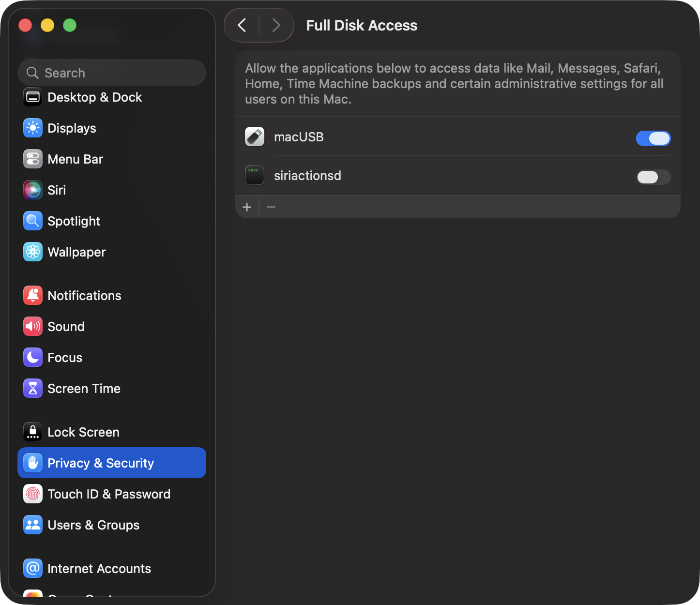Click the Wallpaper flower icon
Screen dimensions: 700x605
click(33, 252)
